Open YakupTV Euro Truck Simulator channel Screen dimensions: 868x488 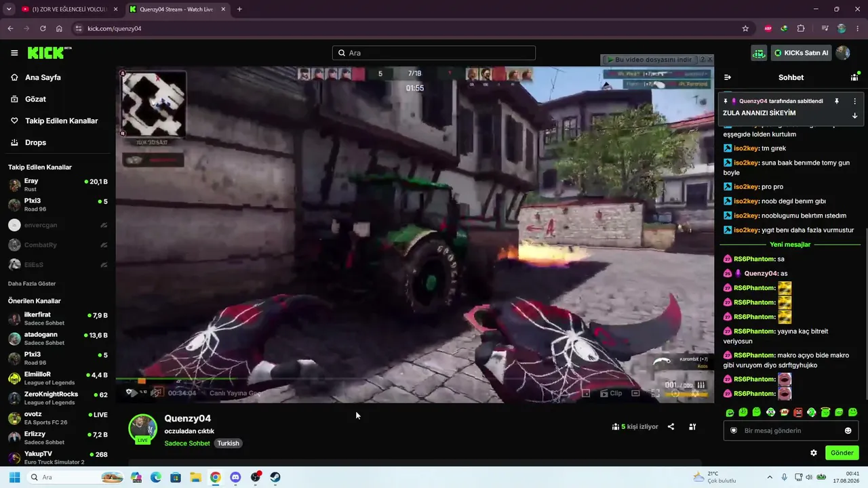coord(57,457)
